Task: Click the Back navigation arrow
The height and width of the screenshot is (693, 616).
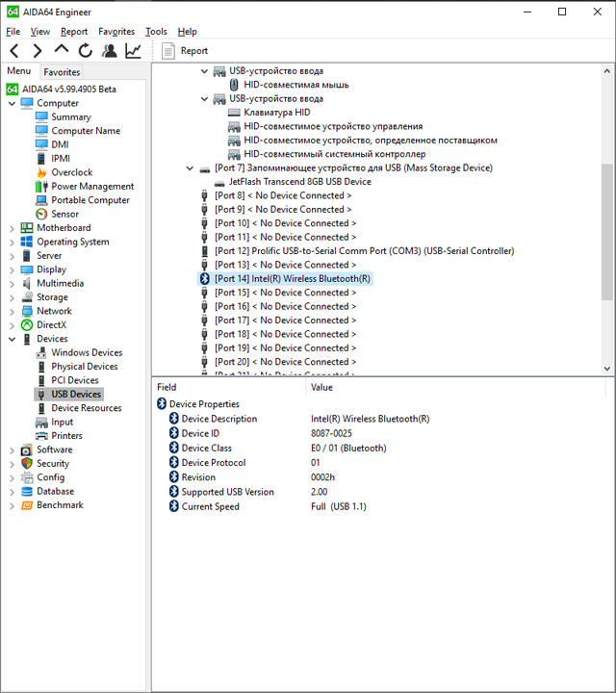Action: pos(14,51)
